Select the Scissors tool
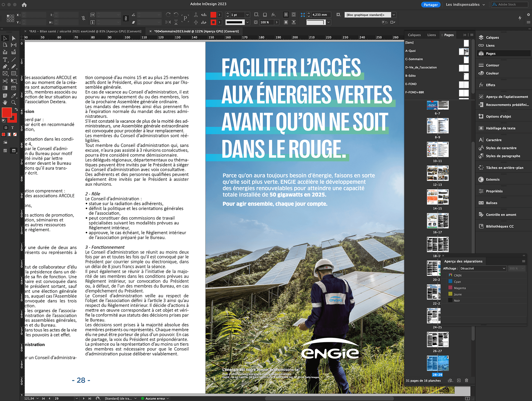Image resolution: width=532 pixels, height=401 pixels. 5,81
